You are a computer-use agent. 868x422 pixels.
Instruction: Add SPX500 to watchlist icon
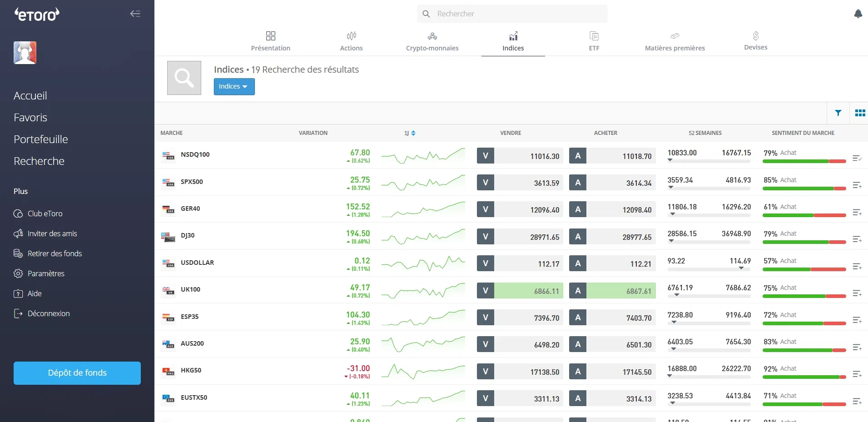tap(857, 185)
